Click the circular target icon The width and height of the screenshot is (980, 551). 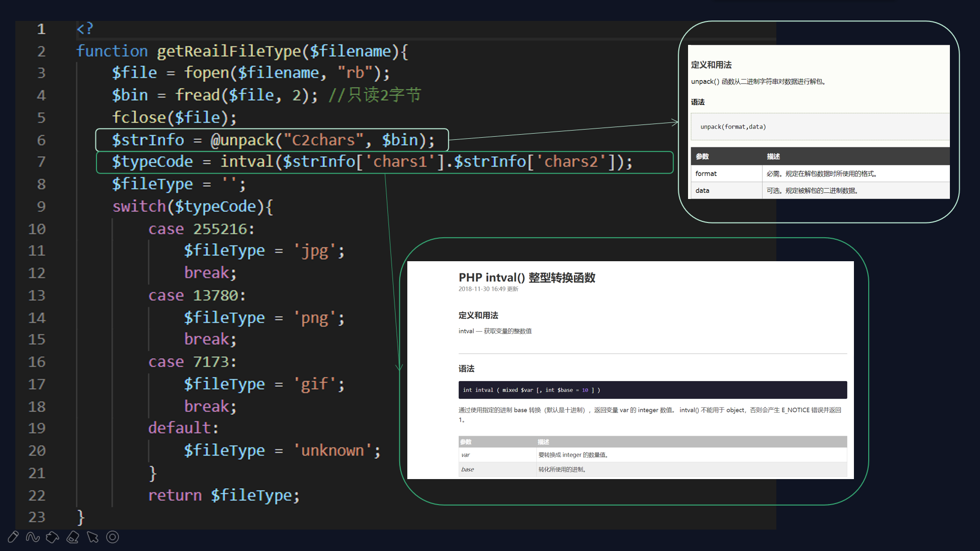click(x=112, y=537)
